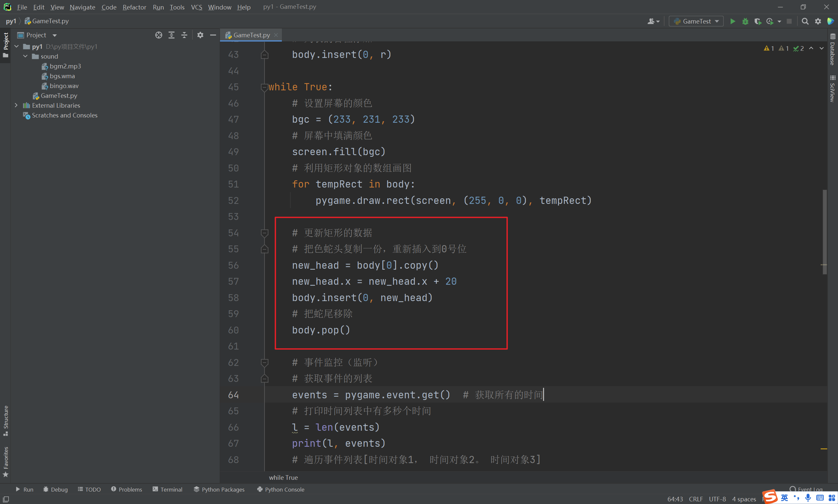Open Project panel gear options

(200, 35)
